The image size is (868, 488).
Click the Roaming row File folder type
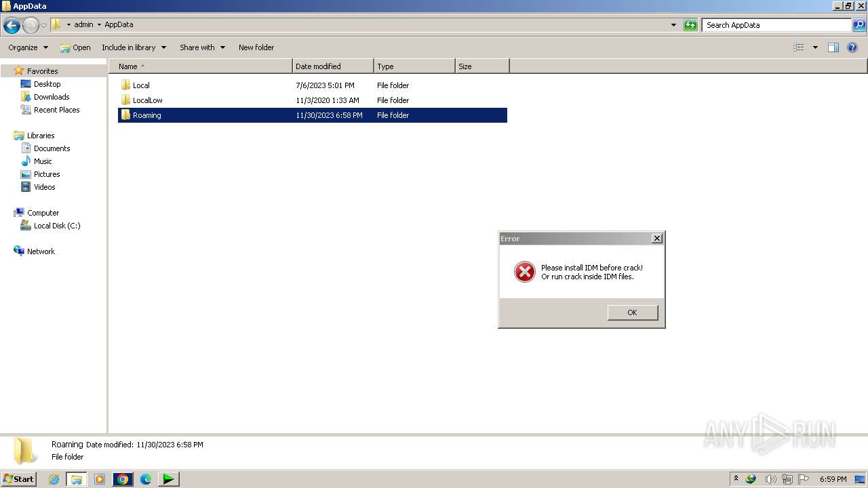(x=393, y=115)
